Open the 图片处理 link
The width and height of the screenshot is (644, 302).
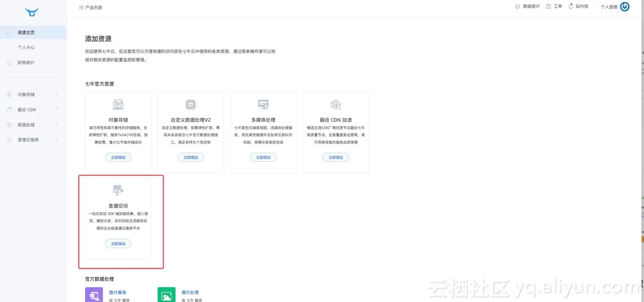click(x=190, y=292)
